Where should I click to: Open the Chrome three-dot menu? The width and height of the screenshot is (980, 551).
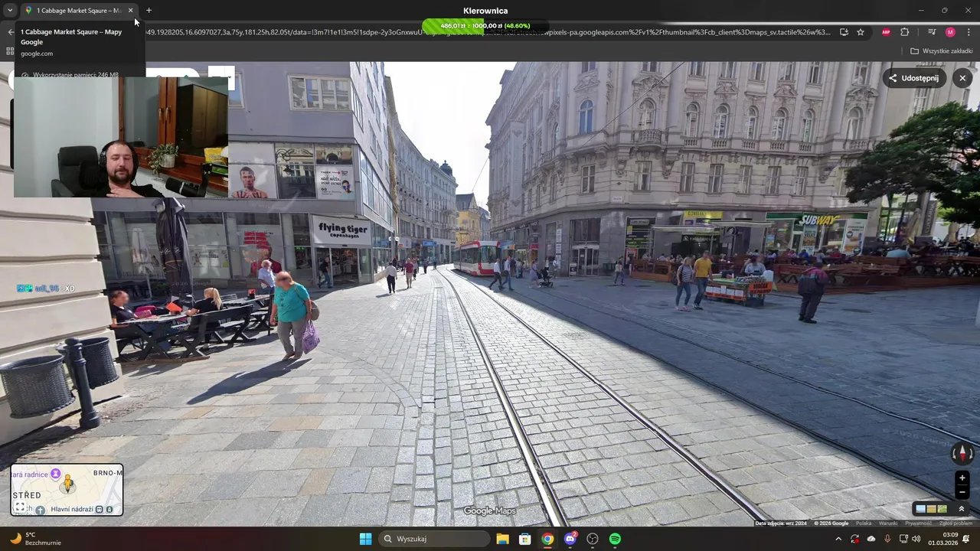[x=969, y=32]
